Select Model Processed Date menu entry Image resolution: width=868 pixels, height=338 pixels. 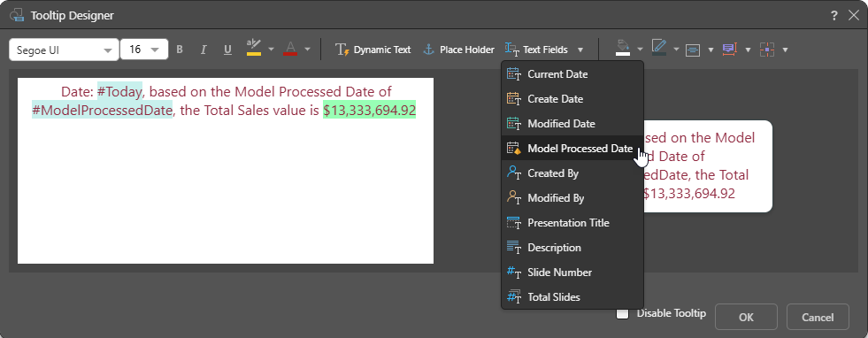tap(572, 149)
